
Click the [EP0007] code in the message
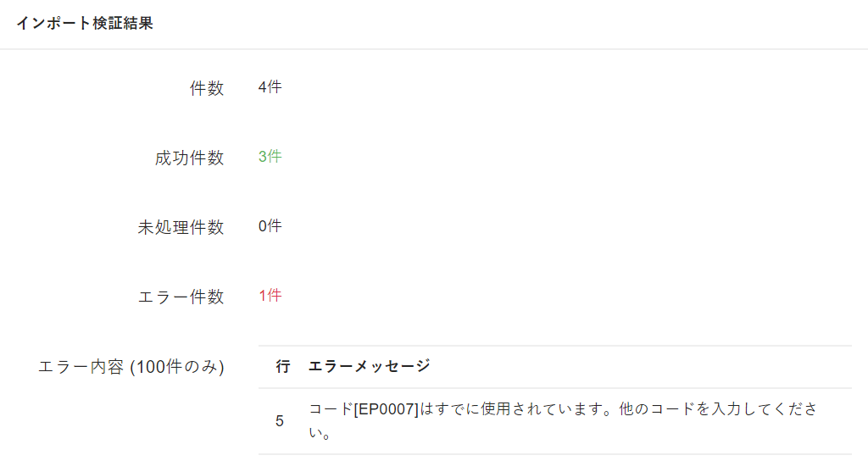point(386,410)
